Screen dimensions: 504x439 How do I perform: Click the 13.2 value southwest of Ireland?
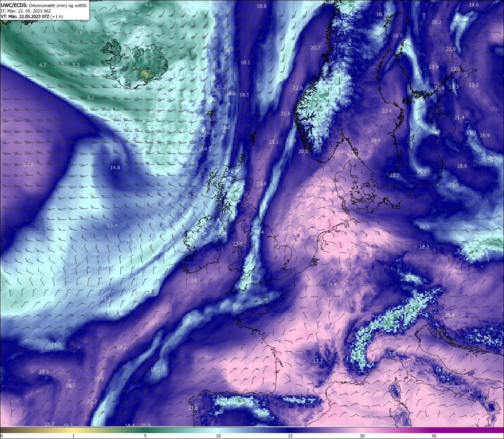coord(106,299)
